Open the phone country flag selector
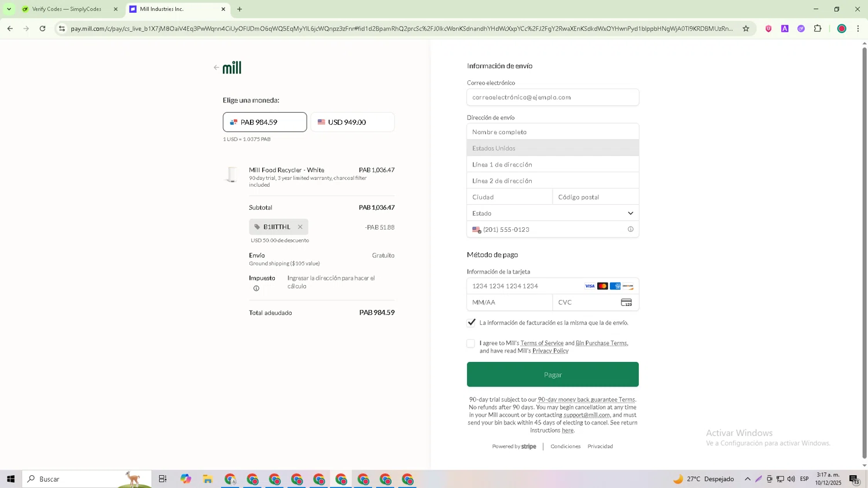The width and height of the screenshot is (868, 488). (476, 230)
